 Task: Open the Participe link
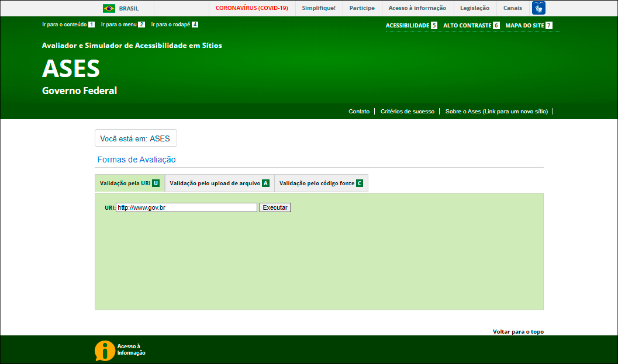(x=362, y=8)
